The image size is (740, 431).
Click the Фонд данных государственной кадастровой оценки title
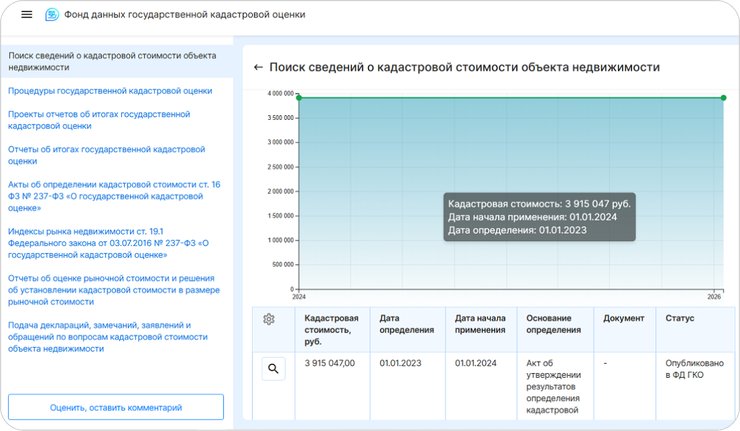184,15
